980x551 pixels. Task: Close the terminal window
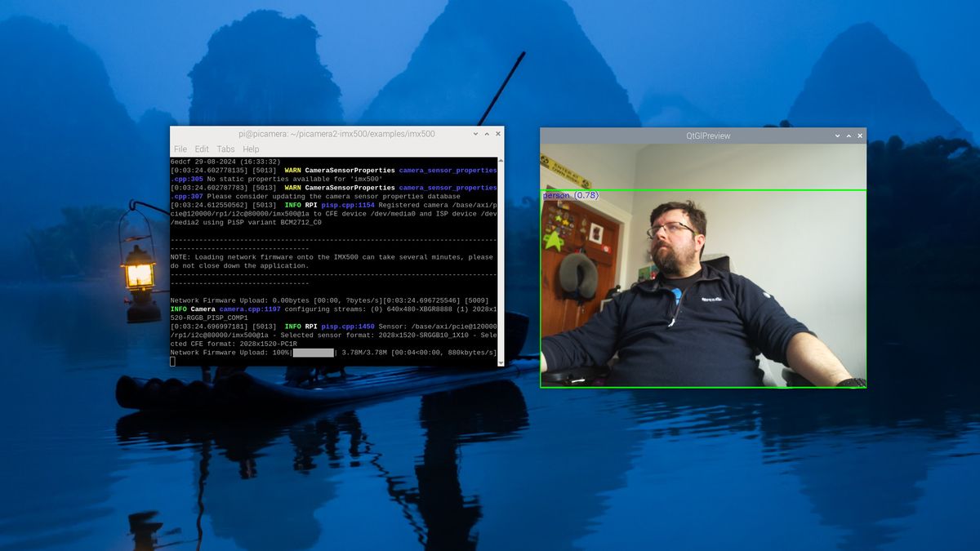498,133
